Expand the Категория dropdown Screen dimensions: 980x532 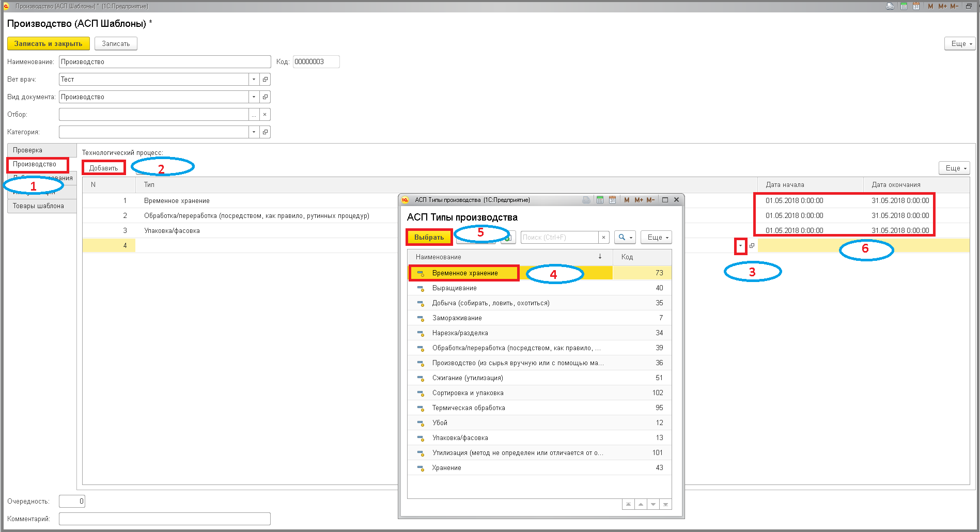coord(254,132)
